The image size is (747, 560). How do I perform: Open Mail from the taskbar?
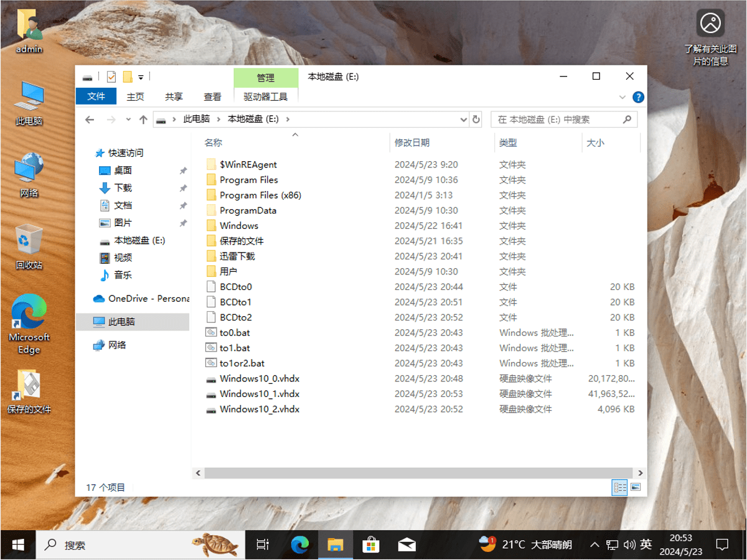pyautogui.click(x=407, y=544)
